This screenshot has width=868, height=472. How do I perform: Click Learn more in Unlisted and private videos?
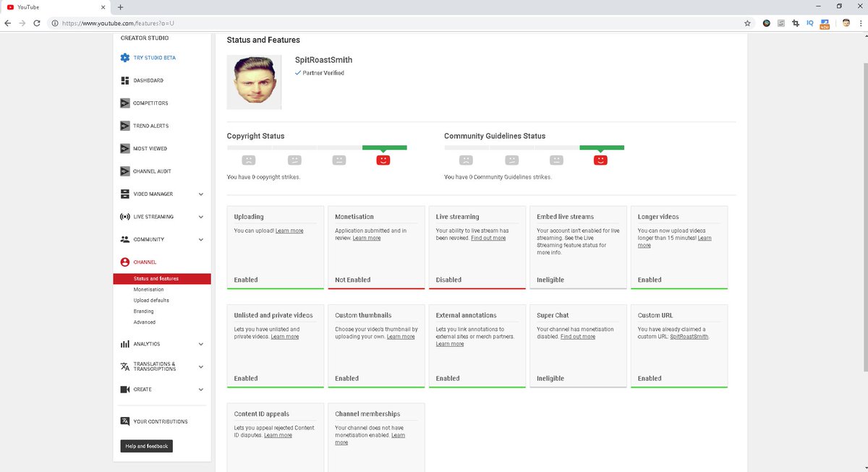click(285, 336)
